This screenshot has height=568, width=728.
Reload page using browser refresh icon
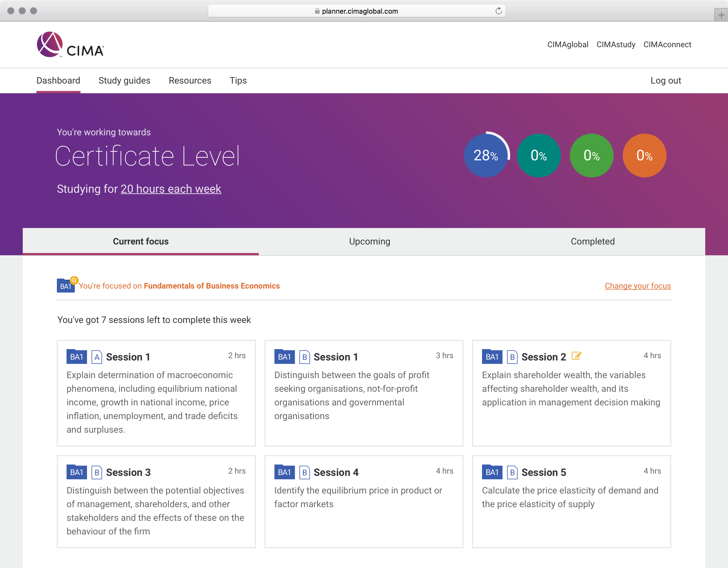[x=498, y=11]
